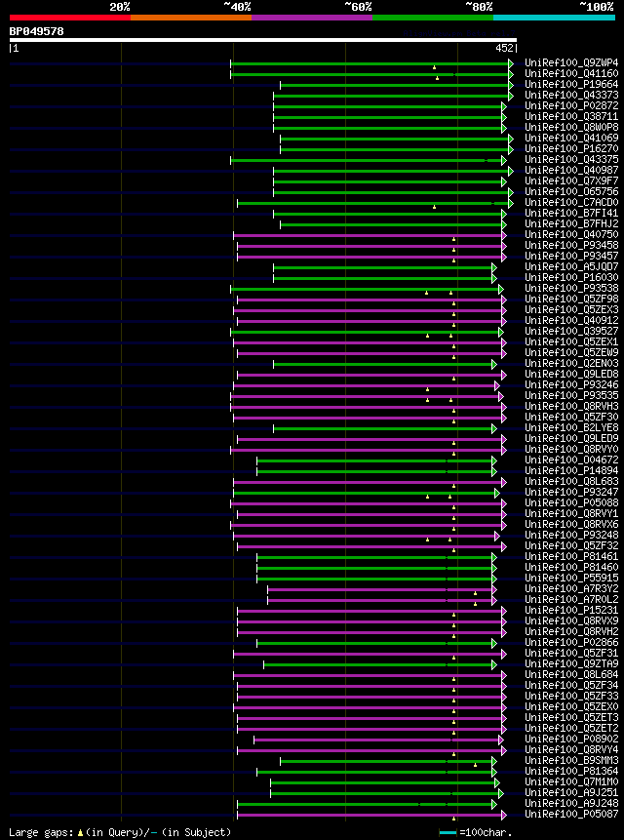Image resolution: width=624 pixels, height=840 pixels.
Task: Click UniRef100_P05087 label
Action: pyautogui.click(x=571, y=814)
